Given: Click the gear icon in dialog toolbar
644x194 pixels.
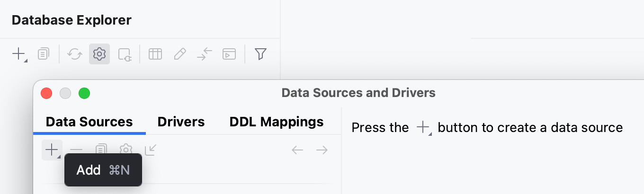Looking at the screenshot, I should point(125,150).
